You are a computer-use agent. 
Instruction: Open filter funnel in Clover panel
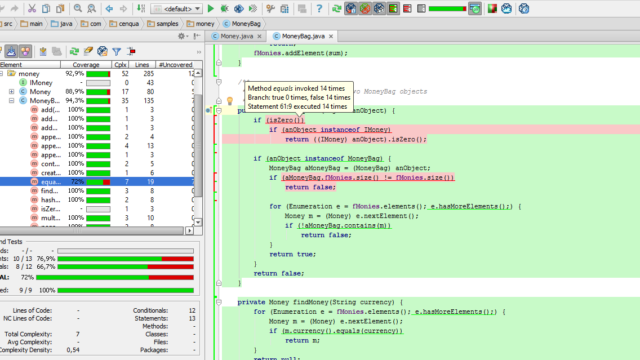click(x=117, y=51)
